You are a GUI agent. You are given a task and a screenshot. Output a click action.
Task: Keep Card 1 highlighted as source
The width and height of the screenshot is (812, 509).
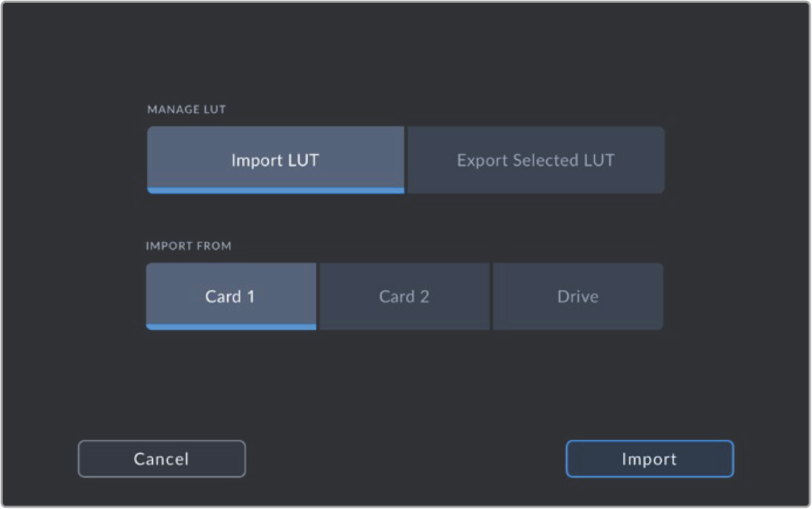click(231, 296)
